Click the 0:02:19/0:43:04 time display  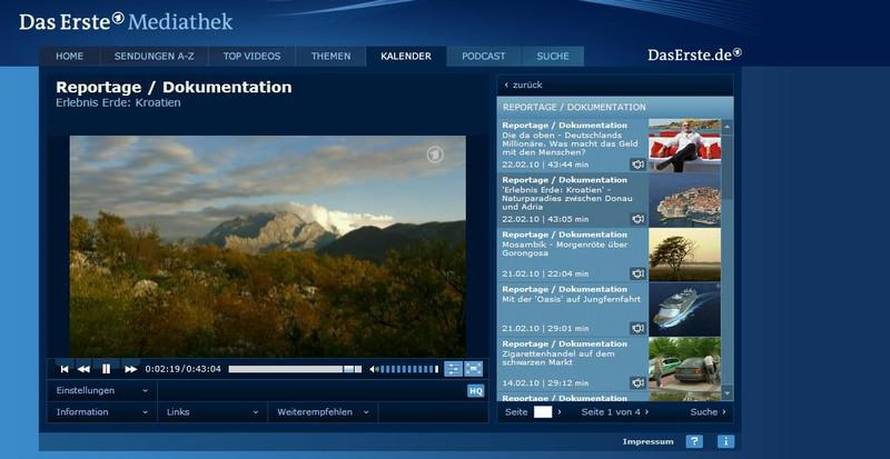click(x=183, y=369)
